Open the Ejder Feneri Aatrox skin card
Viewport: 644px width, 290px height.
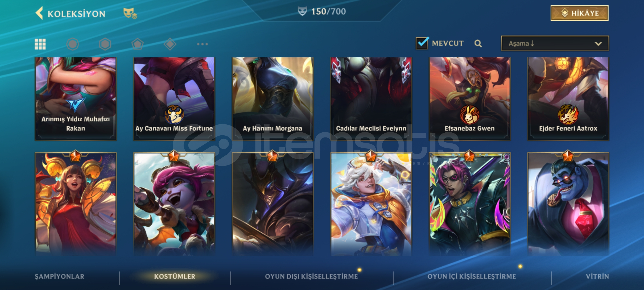(x=568, y=99)
